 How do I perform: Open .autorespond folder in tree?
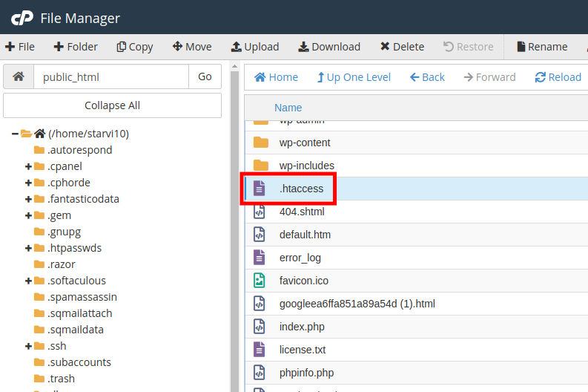pos(80,150)
